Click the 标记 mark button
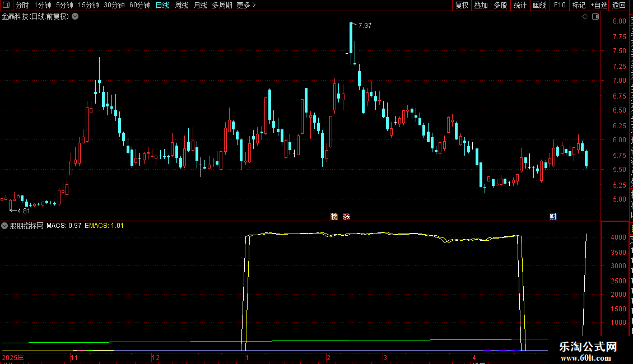Image resolution: width=633 pixels, height=364 pixels. [x=579, y=5]
